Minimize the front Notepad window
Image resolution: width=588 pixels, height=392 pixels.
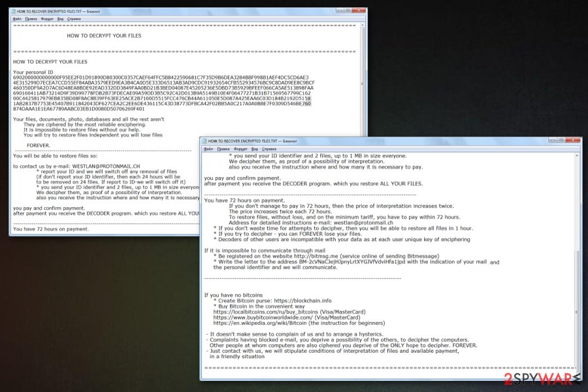click(552, 140)
